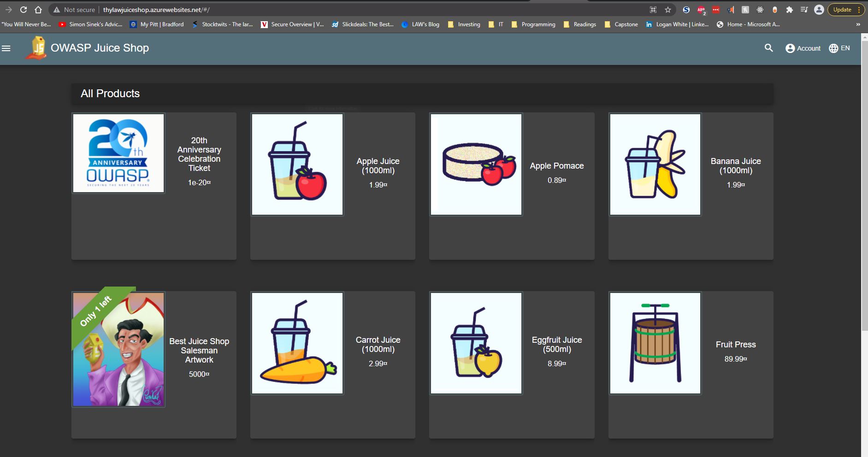Screen dimensions: 868x457
Task: Click the Juice Shop logo
Action: (x=36, y=48)
